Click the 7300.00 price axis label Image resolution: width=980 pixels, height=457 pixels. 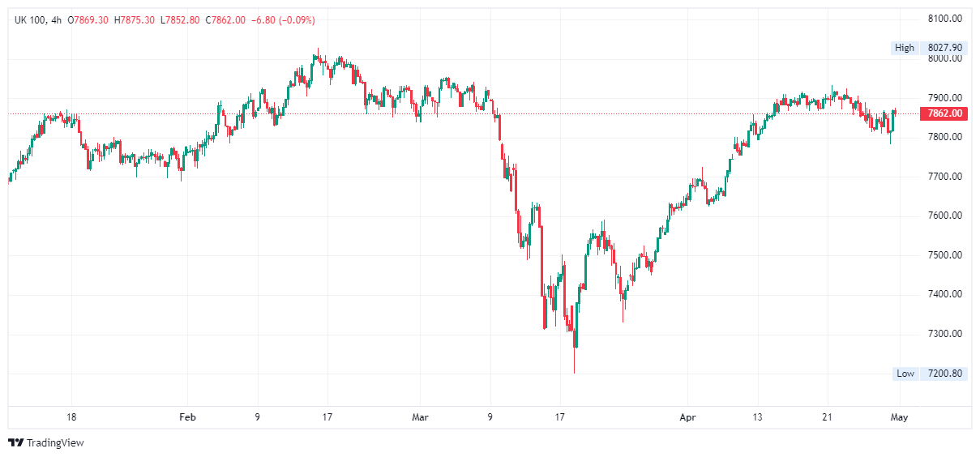[945, 334]
